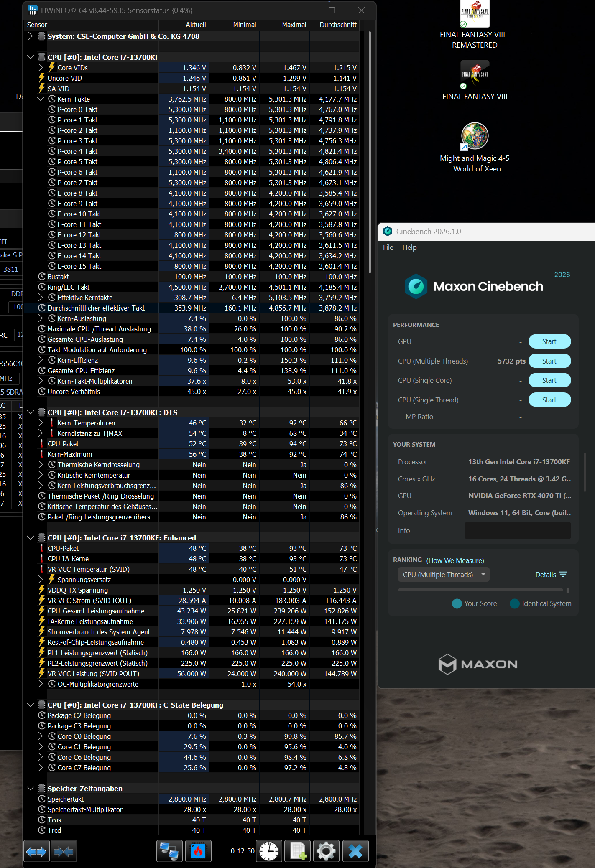Select the CPU-Gesamt-Leistungsaufnahme row
This screenshot has height=868, width=595.
[192, 611]
